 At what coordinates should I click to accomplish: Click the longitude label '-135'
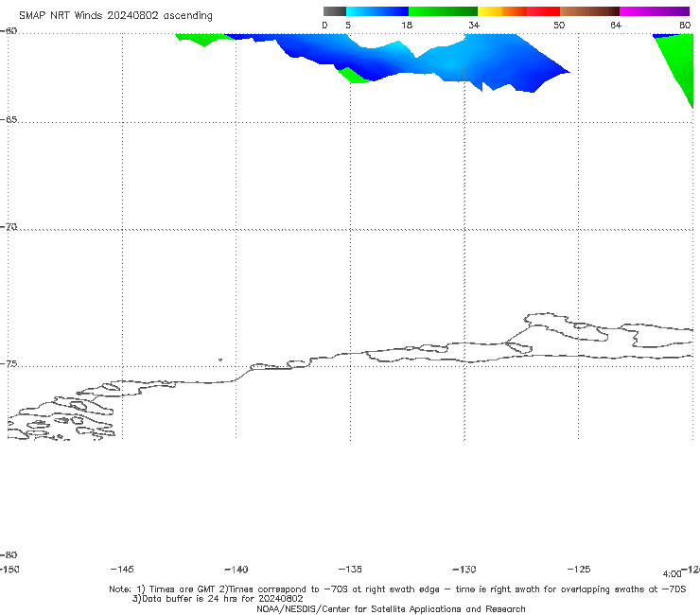tap(350, 569)
